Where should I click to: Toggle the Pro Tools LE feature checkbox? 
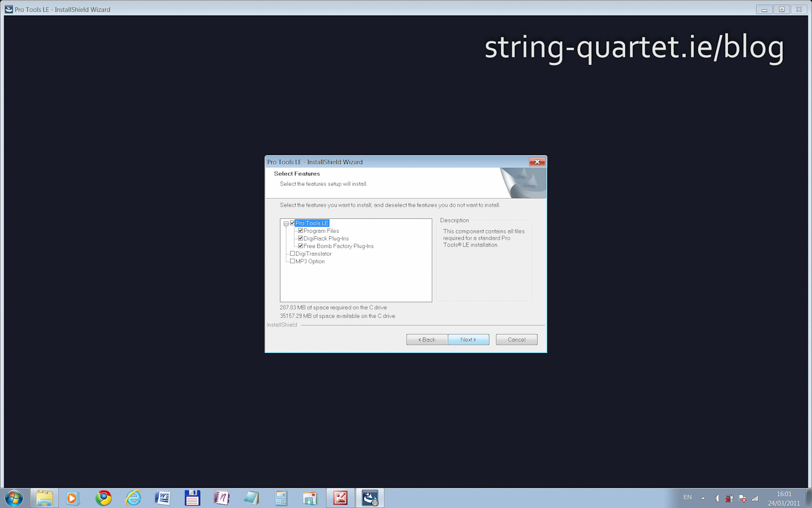(292, 223)
